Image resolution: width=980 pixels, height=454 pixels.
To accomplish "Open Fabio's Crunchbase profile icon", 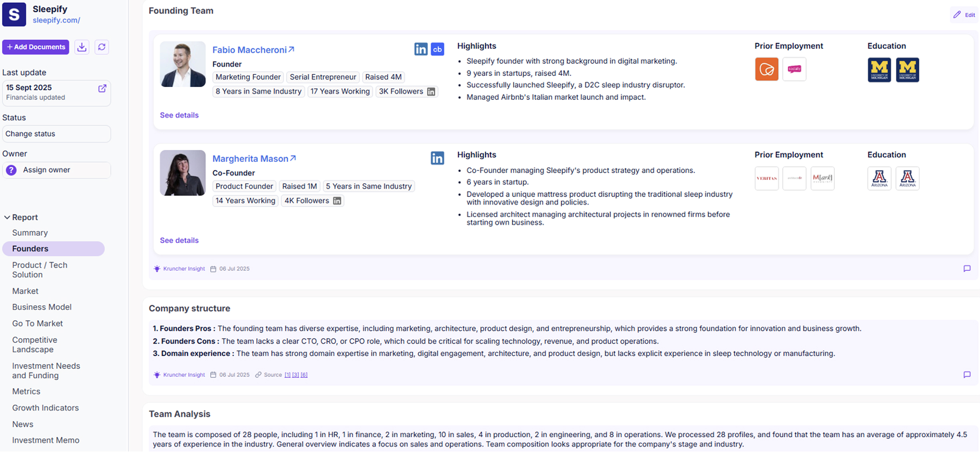I will point(437,49).
